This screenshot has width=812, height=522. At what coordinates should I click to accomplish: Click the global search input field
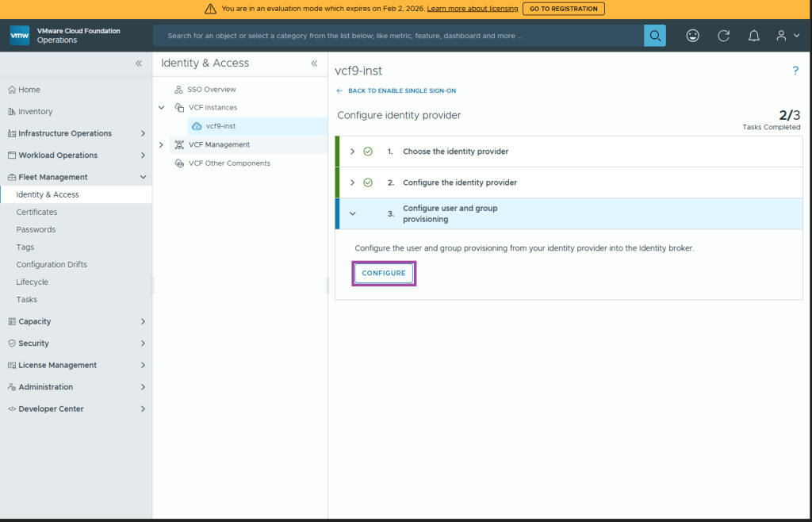pos(396,36)
